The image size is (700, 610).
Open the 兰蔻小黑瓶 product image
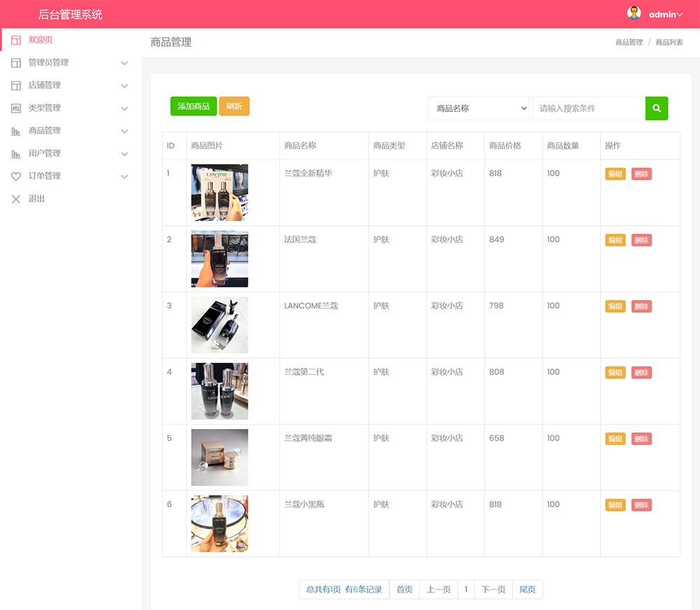[220, 524]
